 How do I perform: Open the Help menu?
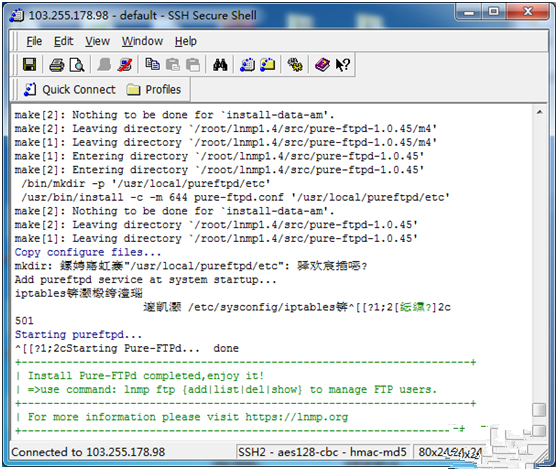[x=186, y=41]
